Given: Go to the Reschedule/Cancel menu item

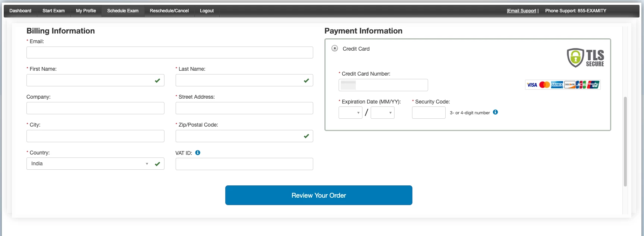Looking at the screenshot, I should pyautogui.click(x=169, y=11).
